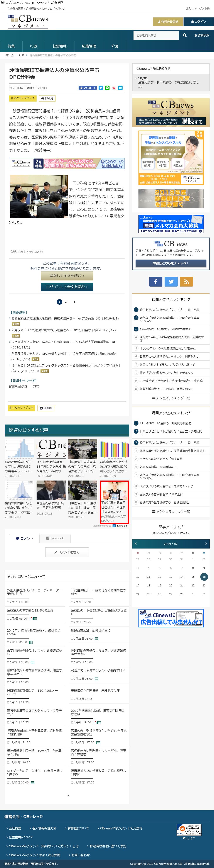Select highlighted date 16 in the calendar
This screenshot has width=214, height=868.
[x=204, y=577]
